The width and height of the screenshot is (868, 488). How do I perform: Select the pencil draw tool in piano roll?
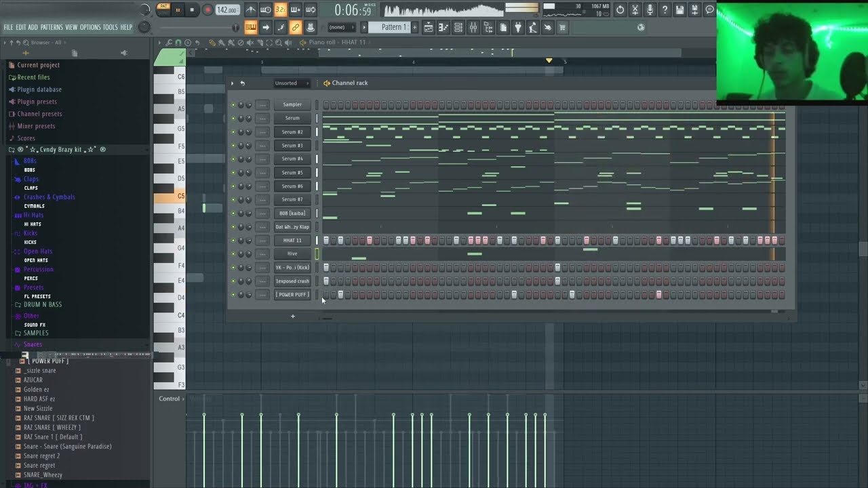click(212, 42)
